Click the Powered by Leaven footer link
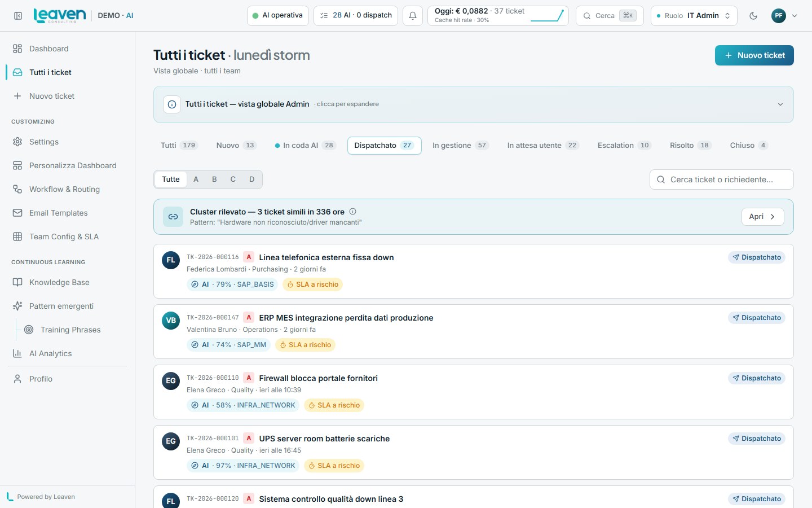The image size is (812, 508). click(41, 497)
